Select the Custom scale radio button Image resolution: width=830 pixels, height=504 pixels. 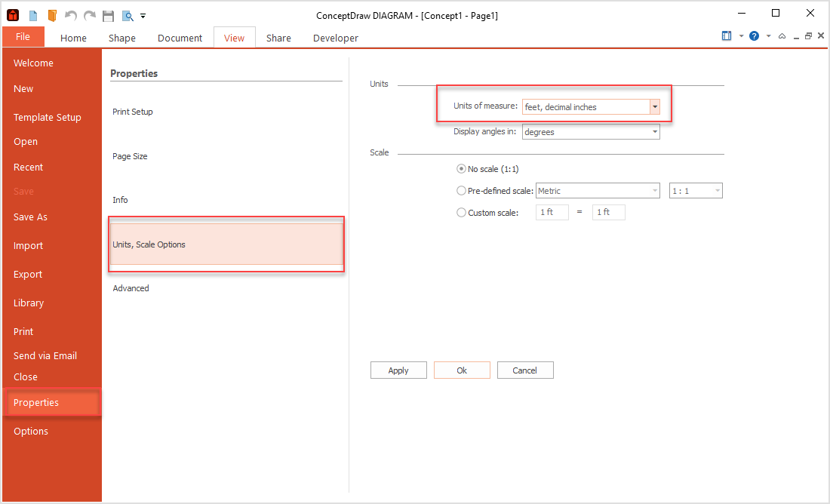point(461,212)
